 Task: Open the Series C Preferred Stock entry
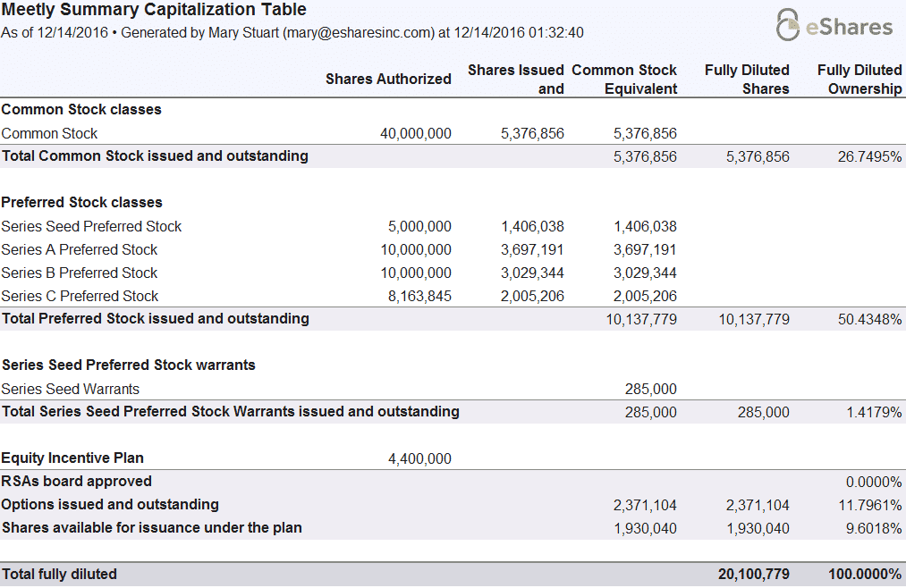80,296
